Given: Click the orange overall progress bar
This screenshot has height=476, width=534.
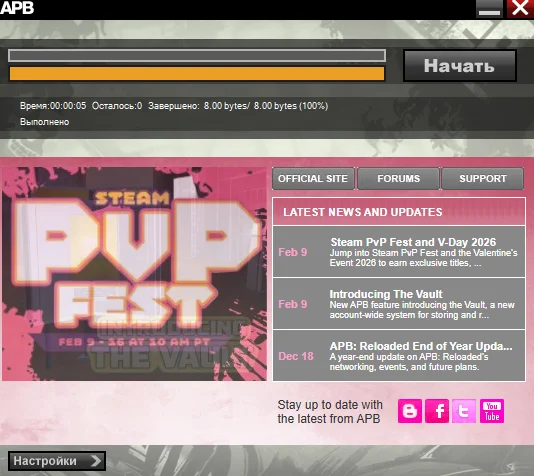Looking at the screenshot, I should click(x=197, y=74).
